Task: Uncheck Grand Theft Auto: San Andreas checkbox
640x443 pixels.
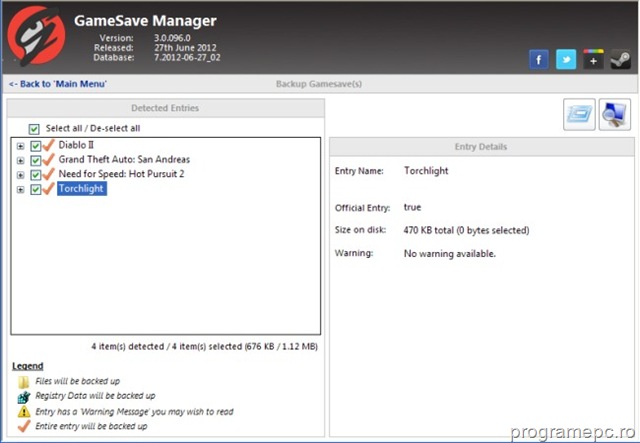Action: click(36, 160)
